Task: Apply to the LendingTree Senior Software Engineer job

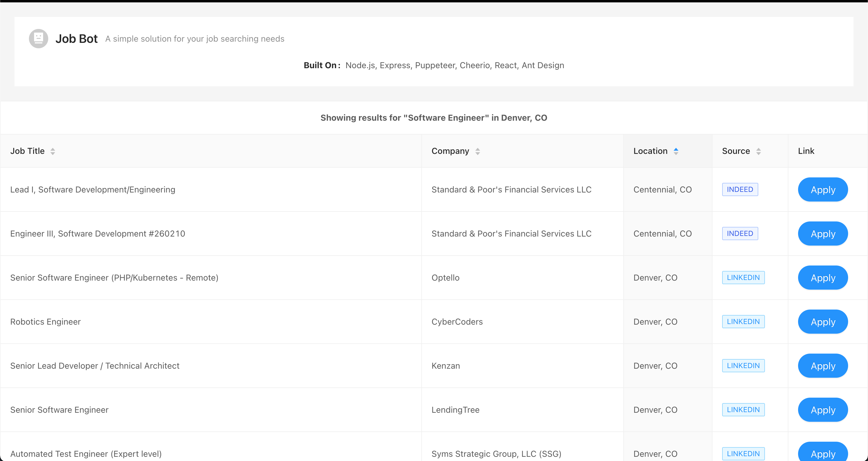Action: point(822,410)
